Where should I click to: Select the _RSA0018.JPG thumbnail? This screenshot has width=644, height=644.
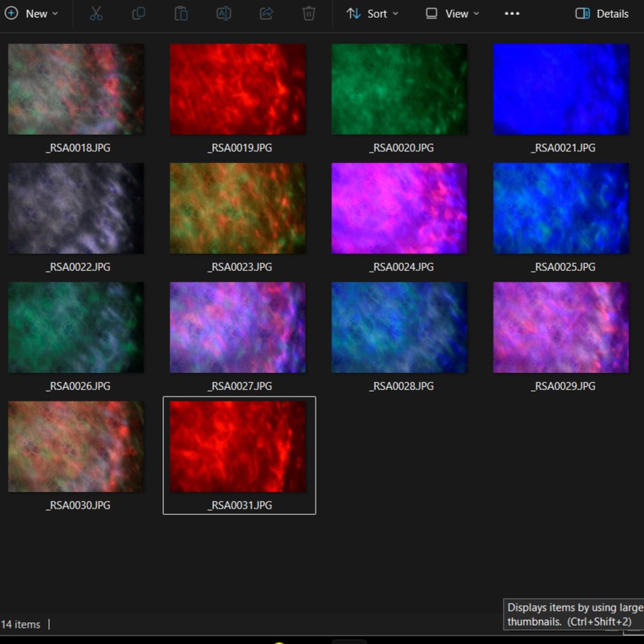pos(76,89)
